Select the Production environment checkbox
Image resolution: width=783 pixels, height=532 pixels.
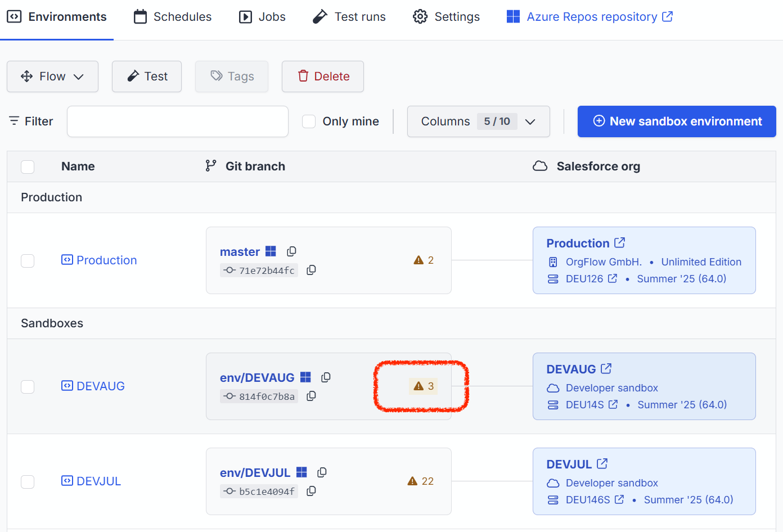pyautogui.click(x=28, y=260)
